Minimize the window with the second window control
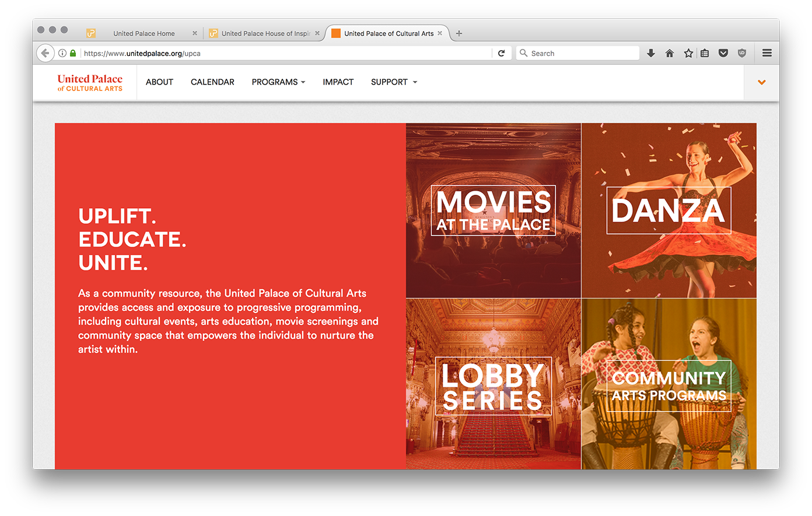812x516 pixels. tap(52, 30)
